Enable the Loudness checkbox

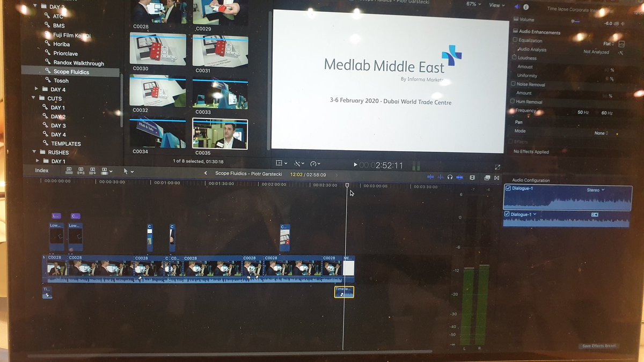514,57
